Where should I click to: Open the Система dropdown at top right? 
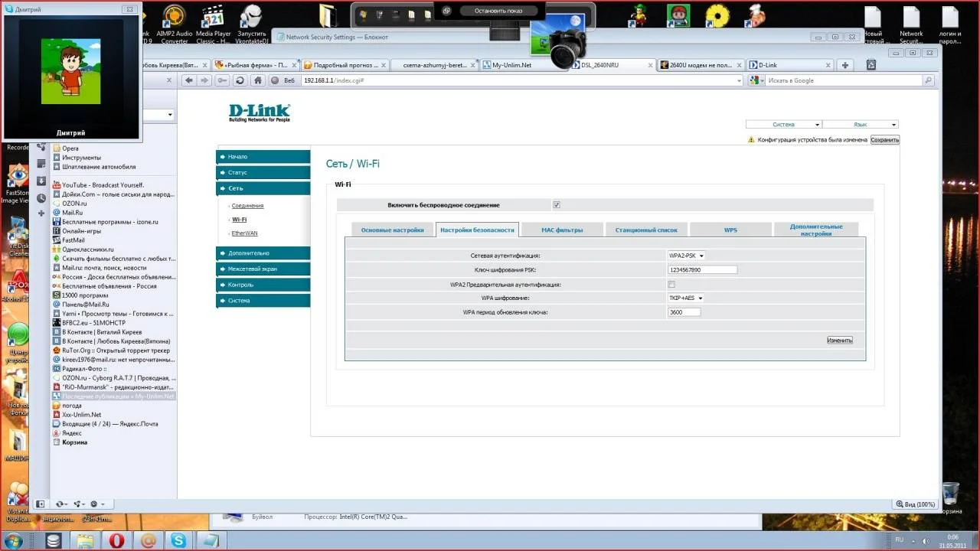pos(783,124)
